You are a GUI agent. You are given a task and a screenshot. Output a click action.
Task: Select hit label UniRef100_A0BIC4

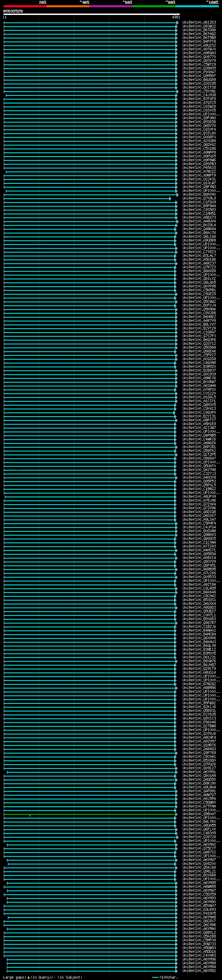(x=199, y=558)
